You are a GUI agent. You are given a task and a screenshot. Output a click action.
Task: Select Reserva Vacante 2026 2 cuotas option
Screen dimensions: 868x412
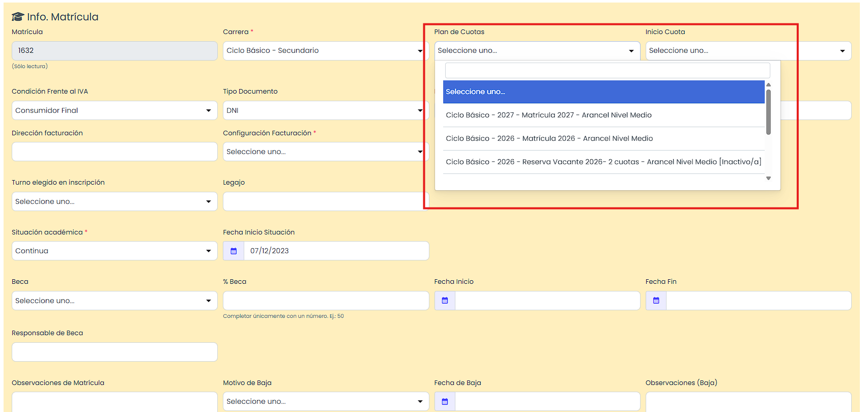pyautogui.click(x=603, y=162)
